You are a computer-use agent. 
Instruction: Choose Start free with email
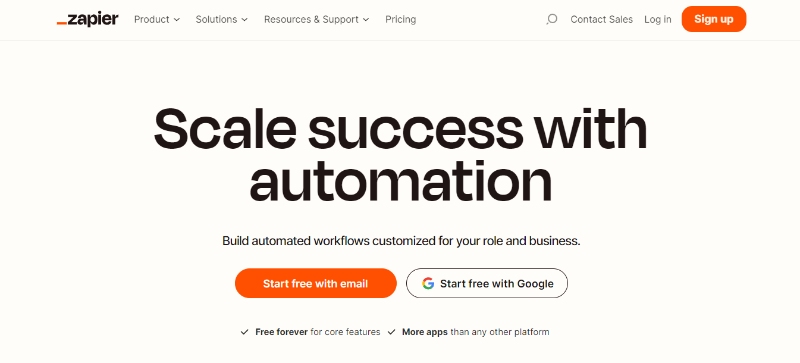315,283
